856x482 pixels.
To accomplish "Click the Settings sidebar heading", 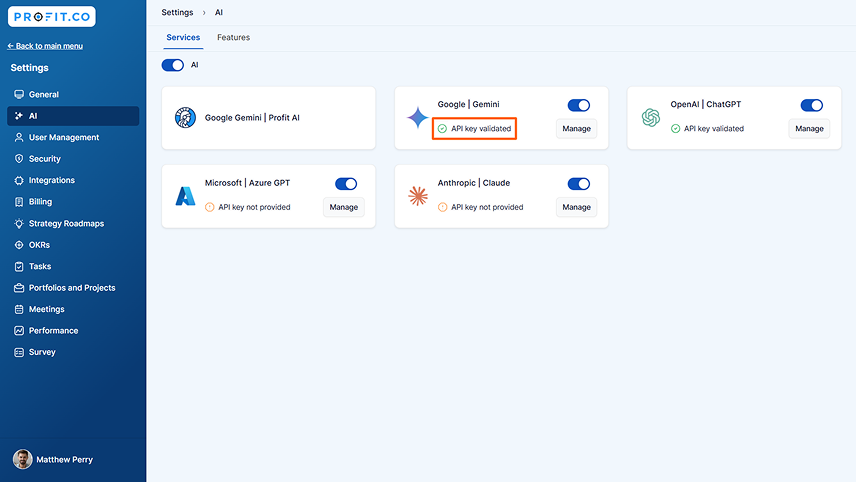I will click(29, 68).
